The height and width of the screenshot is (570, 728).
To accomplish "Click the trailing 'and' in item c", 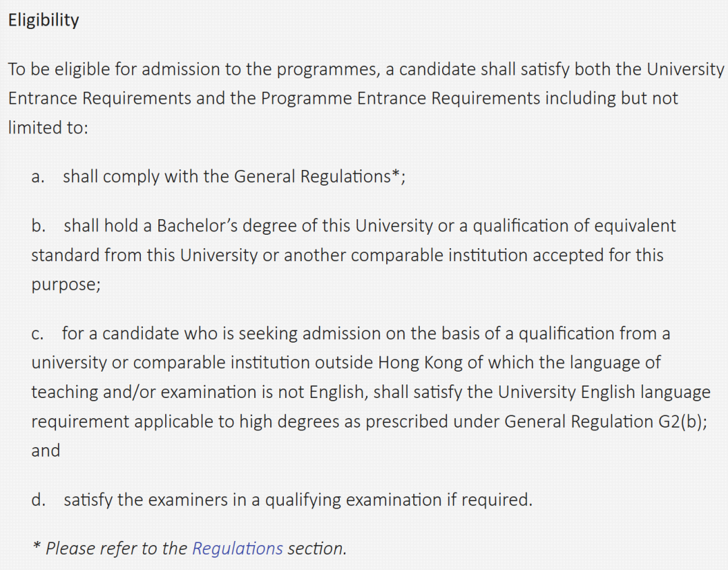I will [46, 451].
